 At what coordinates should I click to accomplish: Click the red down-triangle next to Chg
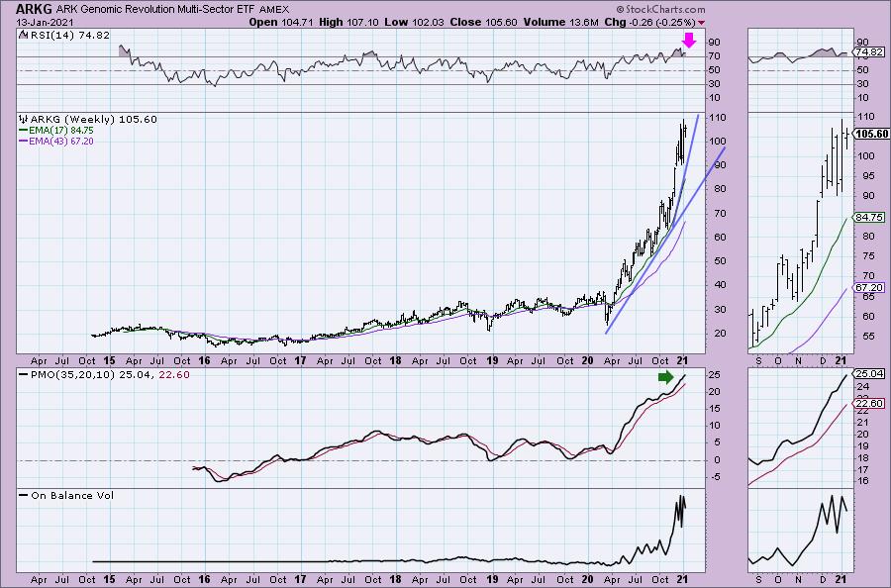pyautogui.click(x=702, y=23)
